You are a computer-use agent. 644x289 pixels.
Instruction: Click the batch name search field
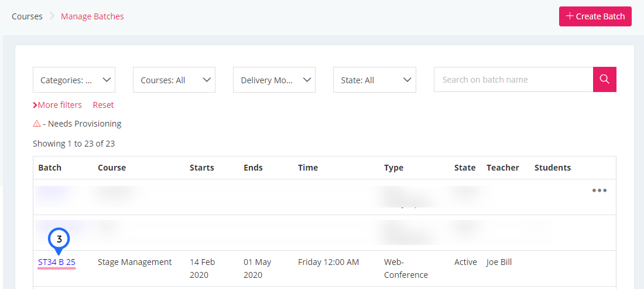(513, 79)
